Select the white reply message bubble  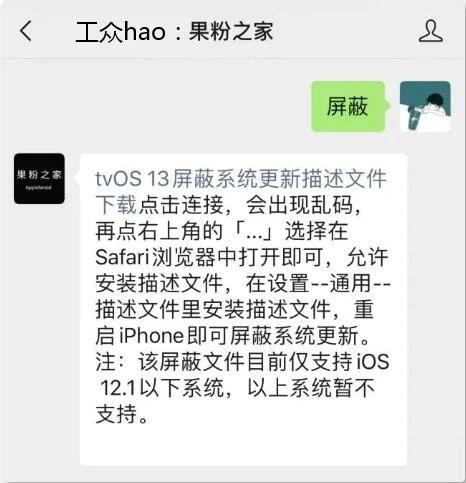(243, 309)
